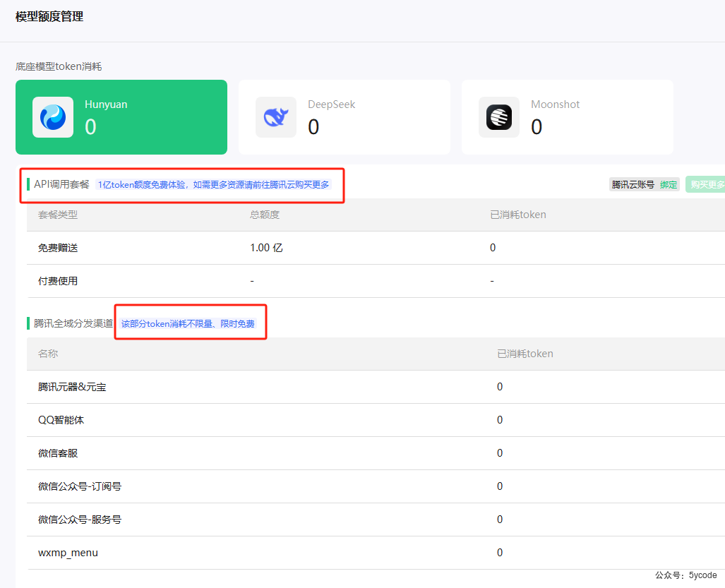Click the 名称 column header
Screen dimensions: 725x588
click(48, 354)
